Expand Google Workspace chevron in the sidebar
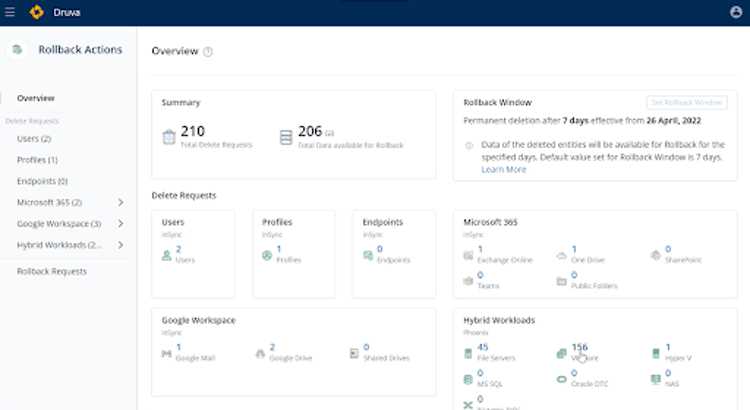Viewport: 750px width, 410px height. pos(121,223)
